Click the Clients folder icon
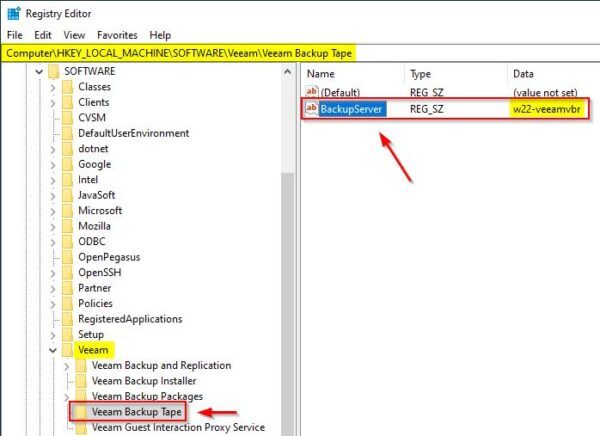 pyautogui.click(x=67, y=102)
